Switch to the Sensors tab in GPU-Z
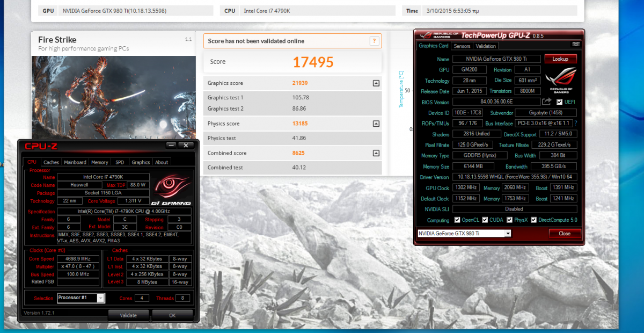The width and height of the screenshot is (644, 333). (x=462, y=46)
